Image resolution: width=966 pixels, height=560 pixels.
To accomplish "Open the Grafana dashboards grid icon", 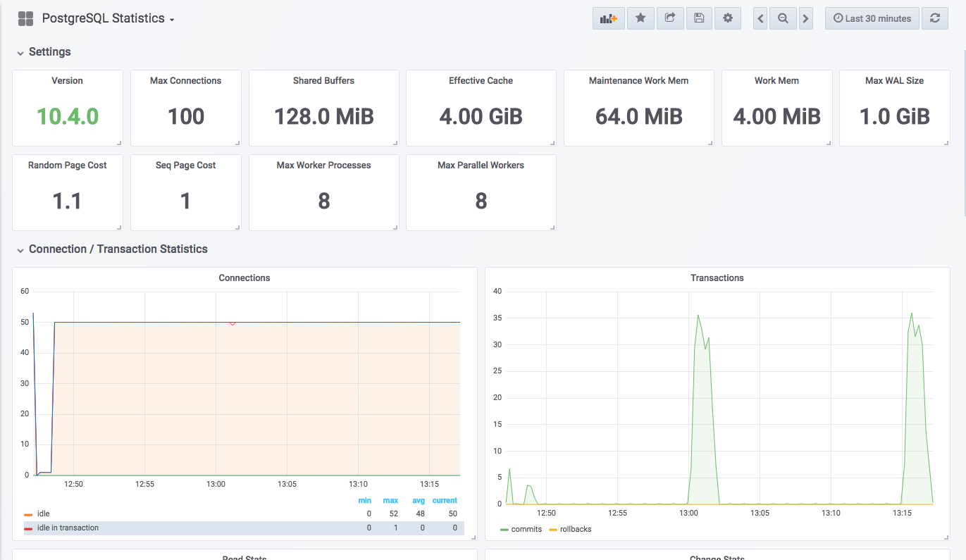I will [25, 18].
